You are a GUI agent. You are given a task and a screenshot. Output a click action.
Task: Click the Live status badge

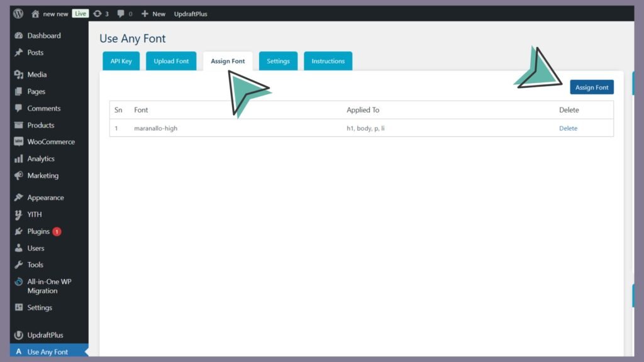coord(80,14)
